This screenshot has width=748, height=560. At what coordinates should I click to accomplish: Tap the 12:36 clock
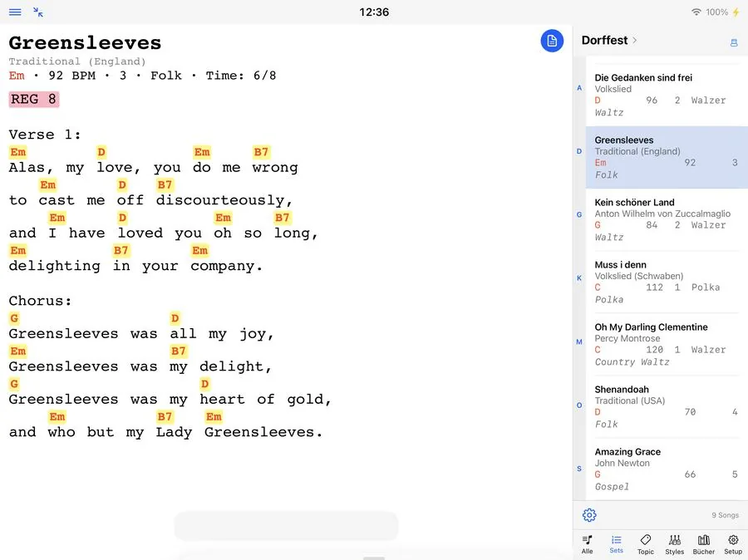[374, 12]
